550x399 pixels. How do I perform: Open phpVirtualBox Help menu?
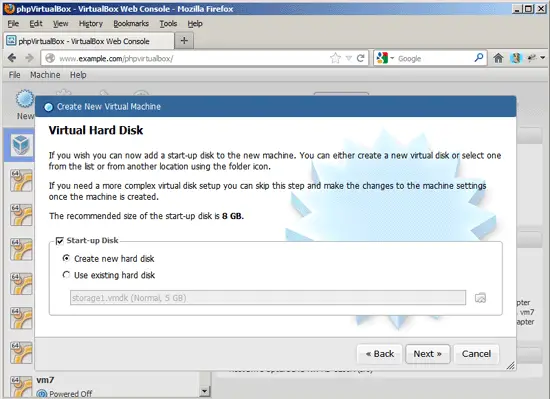click(x=78, y=75)
